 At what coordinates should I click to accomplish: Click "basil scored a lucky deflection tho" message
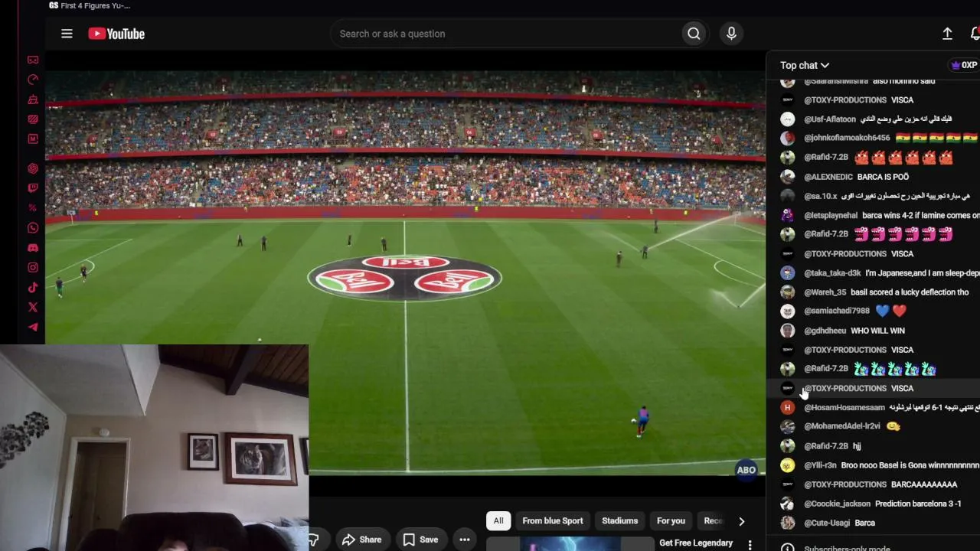coord(910,292)
